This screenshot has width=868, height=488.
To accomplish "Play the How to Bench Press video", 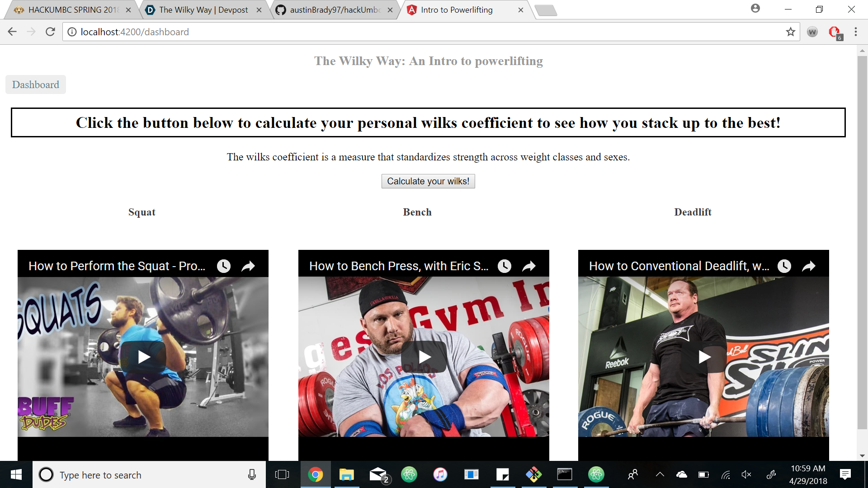I will 424,357.
